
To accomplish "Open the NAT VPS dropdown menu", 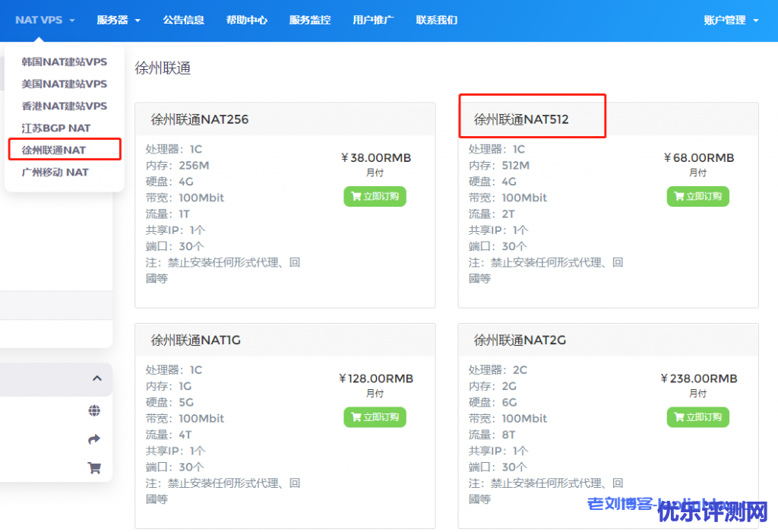I will (45, 21).
